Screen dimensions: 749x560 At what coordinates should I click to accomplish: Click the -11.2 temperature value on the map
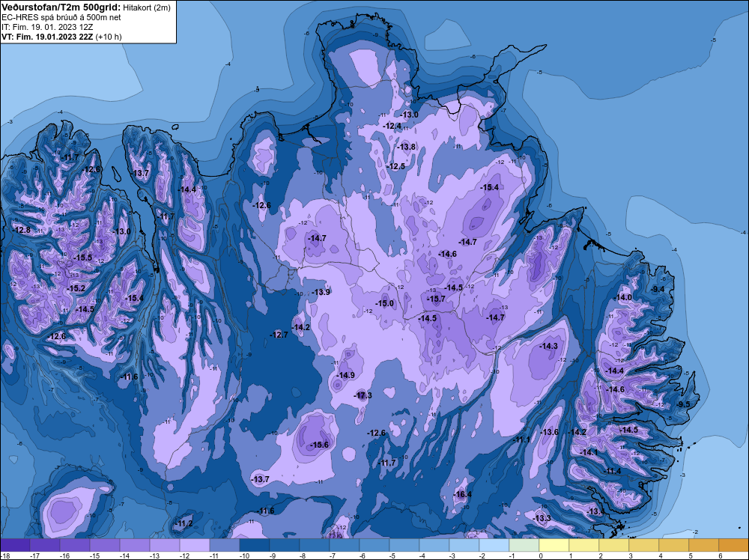[x=184, y=524]
